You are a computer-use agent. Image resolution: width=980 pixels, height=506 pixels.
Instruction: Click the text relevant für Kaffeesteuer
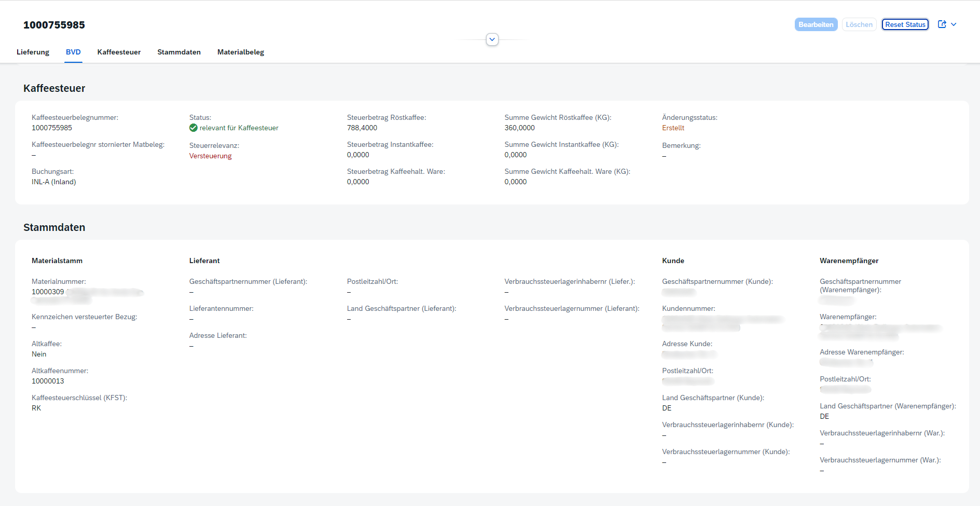[x=239, y=128]
